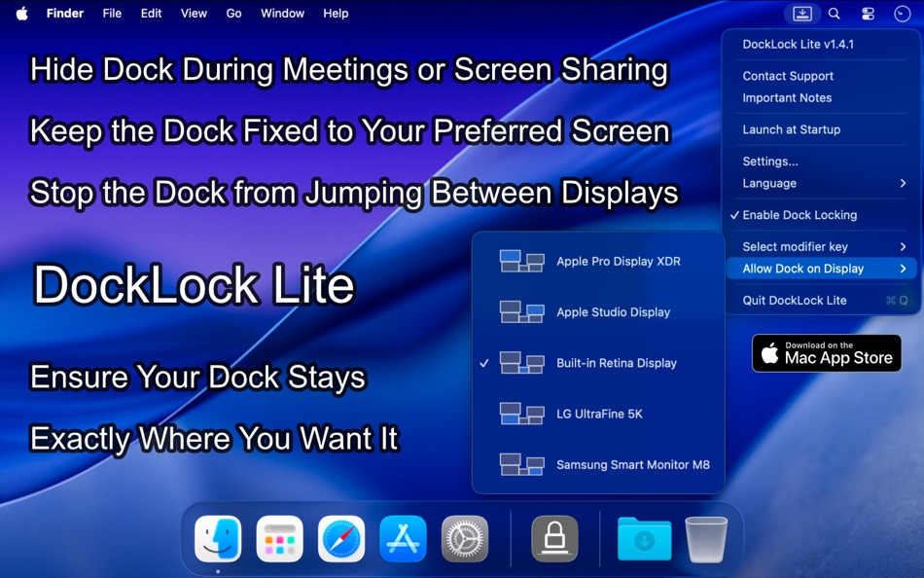Viewport: 924px width, 578px height.
Task: Click Download on the Mac App Store badge
Action: point(826,353)
